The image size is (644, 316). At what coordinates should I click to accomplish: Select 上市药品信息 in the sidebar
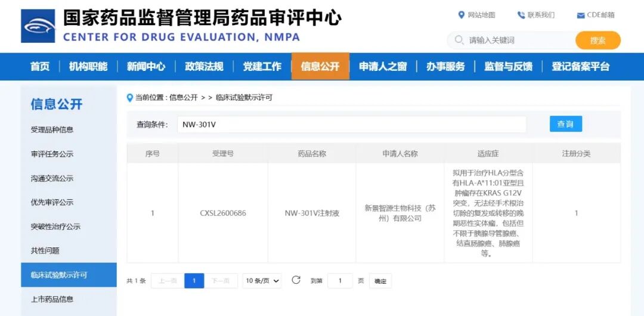pyautogui.click(x=52, y=299)
